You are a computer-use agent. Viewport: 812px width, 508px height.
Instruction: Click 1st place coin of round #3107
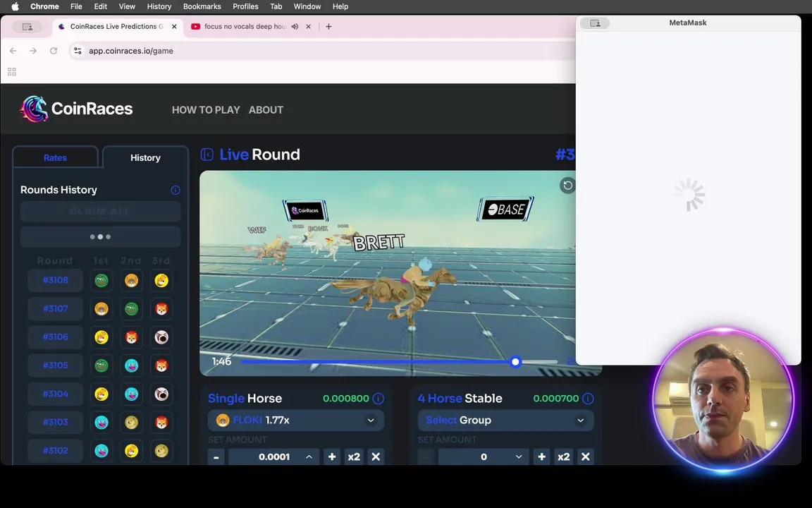pyautogui.click(x=101, y=309)
